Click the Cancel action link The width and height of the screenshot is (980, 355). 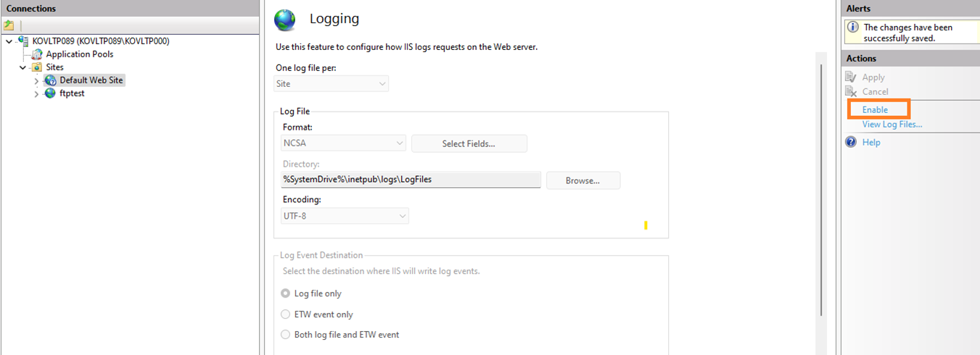pos(876,91)
